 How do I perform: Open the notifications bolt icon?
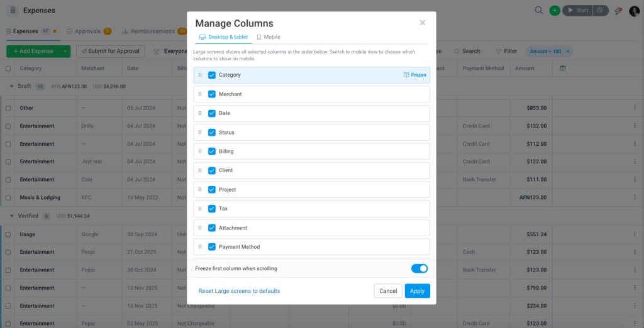click(618, 11)
